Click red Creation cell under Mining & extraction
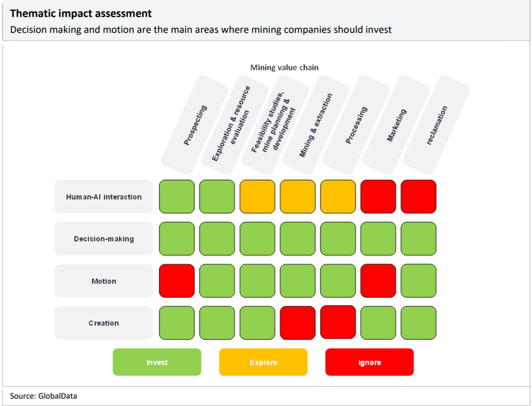 point(298,323)
